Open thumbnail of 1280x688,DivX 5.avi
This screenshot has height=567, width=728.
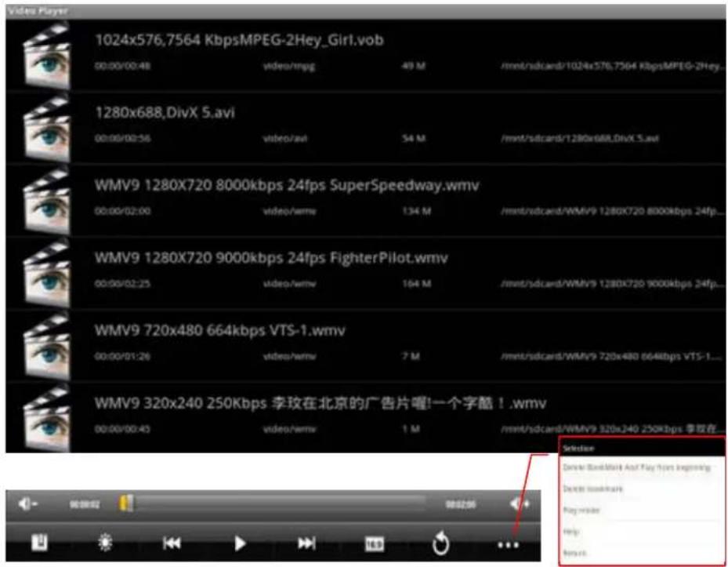[47, 129]
